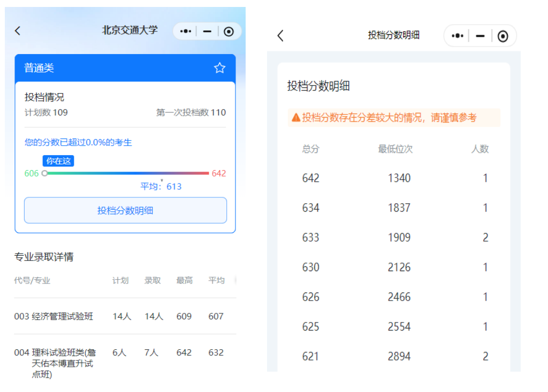Screen dimensions: 548x392
Task: Open more options menu on left panel
Action: coord(186,32)
